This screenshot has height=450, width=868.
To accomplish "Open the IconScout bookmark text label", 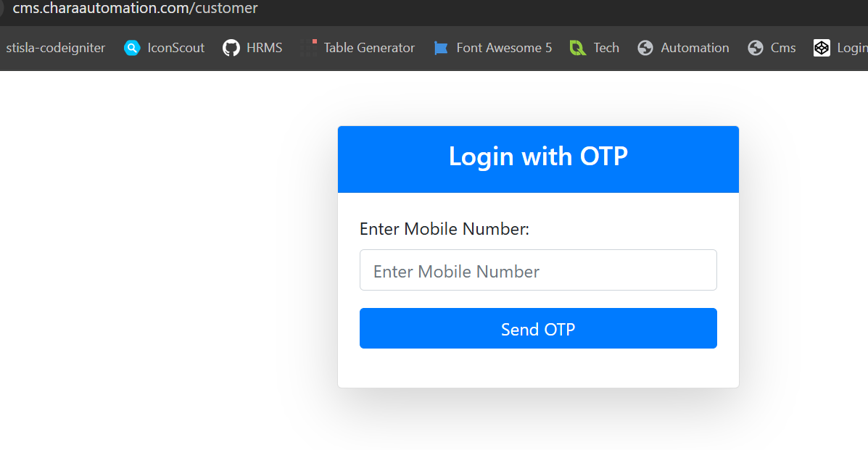I will tap(175, 48).
